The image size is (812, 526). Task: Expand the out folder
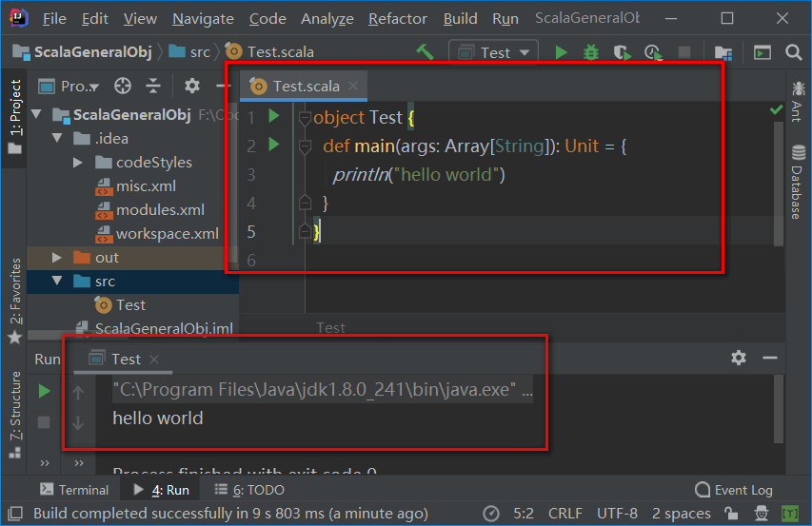pos(57,257)
